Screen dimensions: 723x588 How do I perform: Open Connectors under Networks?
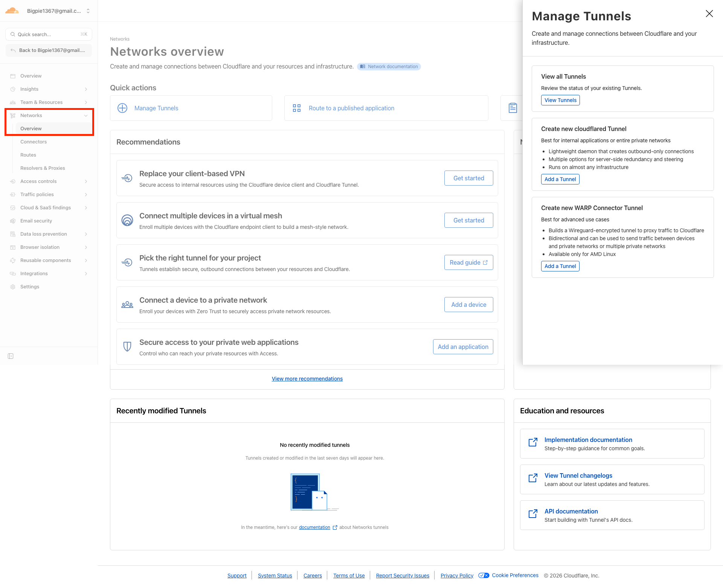[34, 142]
